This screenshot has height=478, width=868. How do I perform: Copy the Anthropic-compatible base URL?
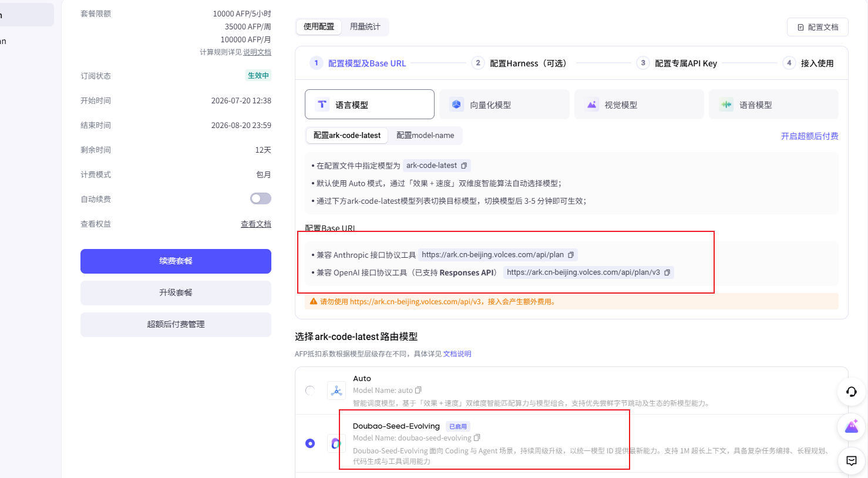571,255
